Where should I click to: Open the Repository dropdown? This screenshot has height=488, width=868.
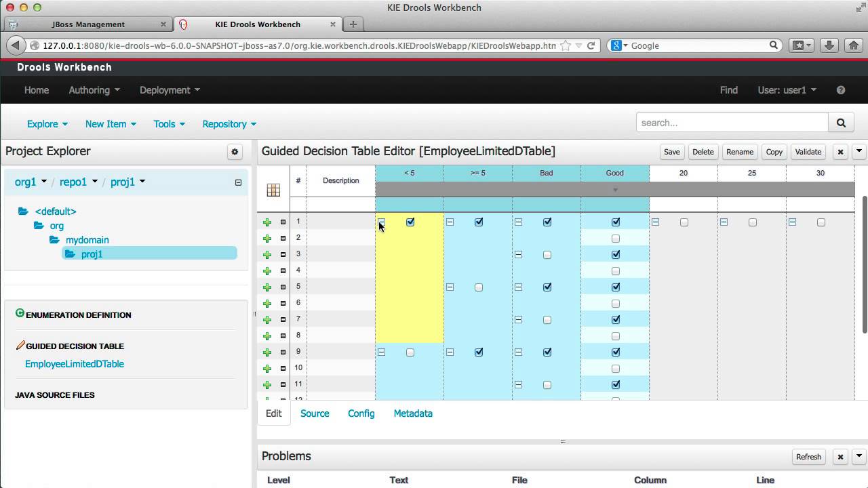pos(229,124)
